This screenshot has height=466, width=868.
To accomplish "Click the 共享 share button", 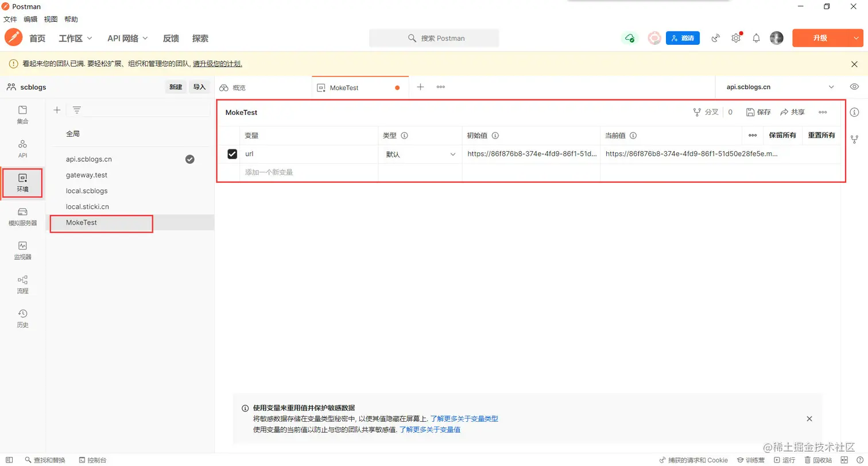I will [792, 112].
